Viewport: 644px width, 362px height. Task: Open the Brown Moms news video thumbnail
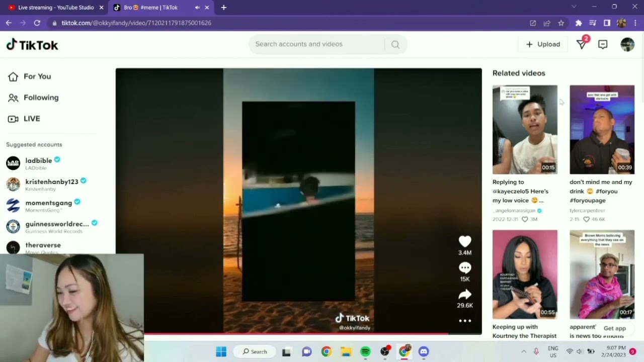[602, 274]
